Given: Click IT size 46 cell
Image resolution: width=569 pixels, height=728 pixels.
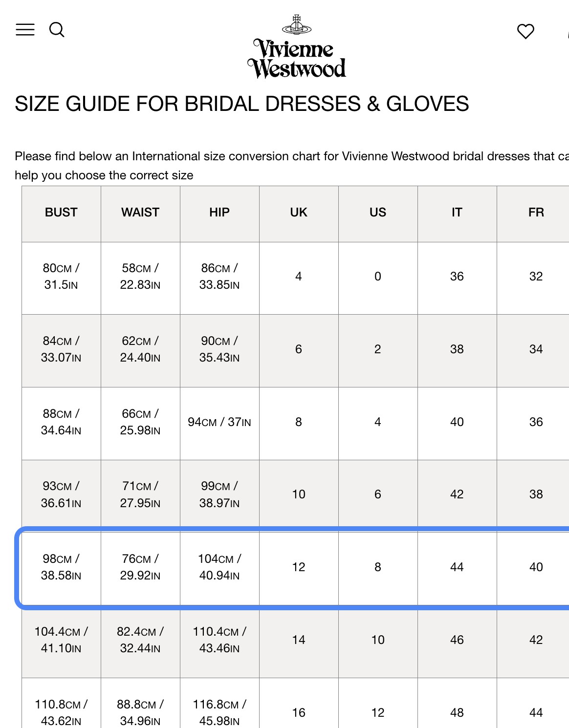Looking at the screenshot, I should [x=457, y=640].
